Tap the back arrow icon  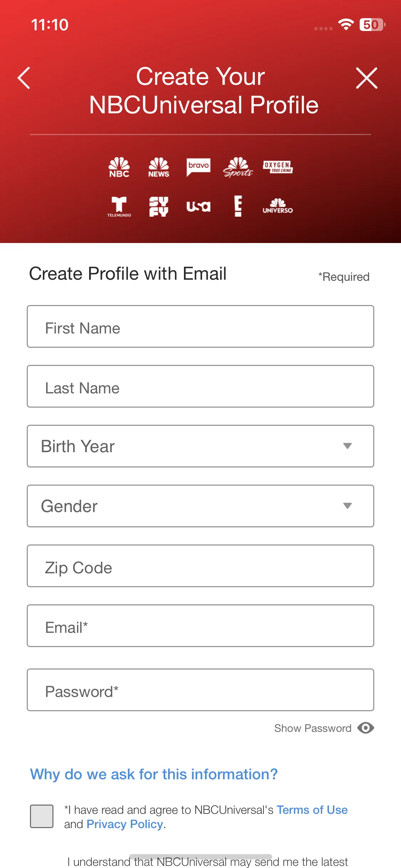click(x=24, y=78)
